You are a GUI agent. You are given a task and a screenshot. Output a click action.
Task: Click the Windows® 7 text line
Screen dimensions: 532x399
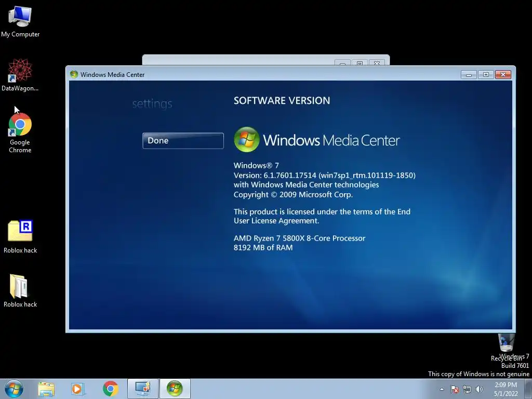256,166
